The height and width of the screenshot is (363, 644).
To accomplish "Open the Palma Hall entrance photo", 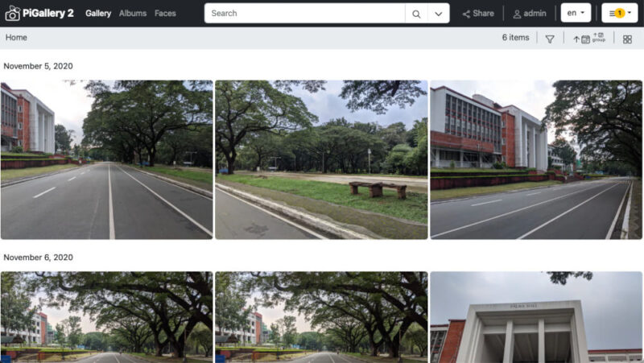I will pos(536,317).
